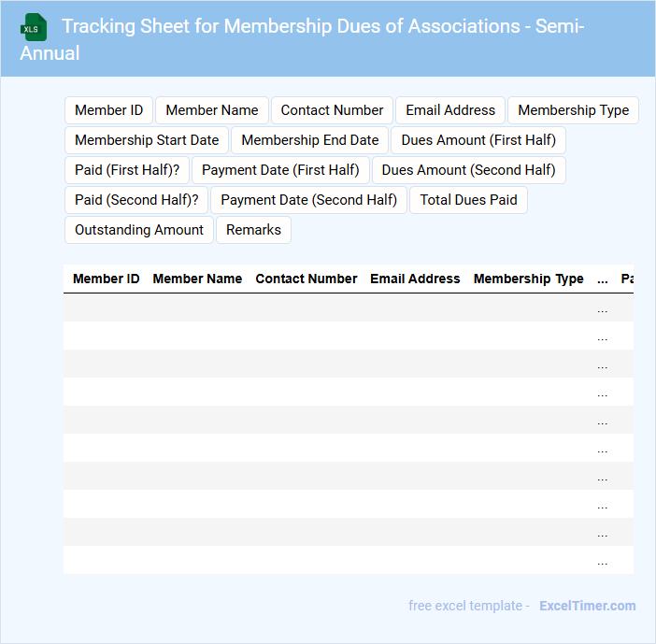Select the Membership Start Date tag

point(147,140)
